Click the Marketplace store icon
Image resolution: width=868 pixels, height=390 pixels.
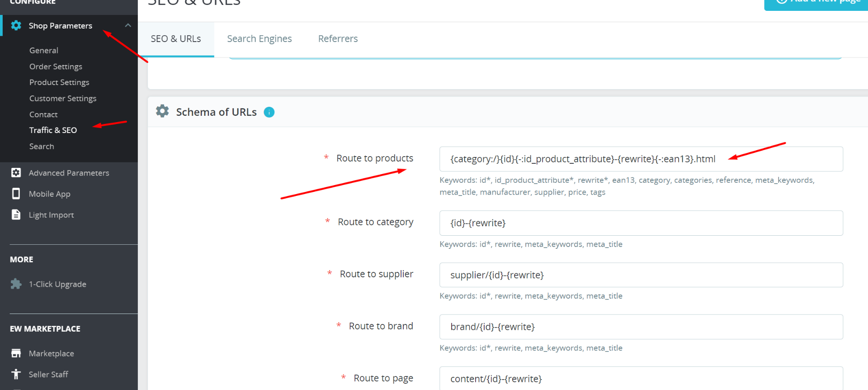(x=16, y=353)
